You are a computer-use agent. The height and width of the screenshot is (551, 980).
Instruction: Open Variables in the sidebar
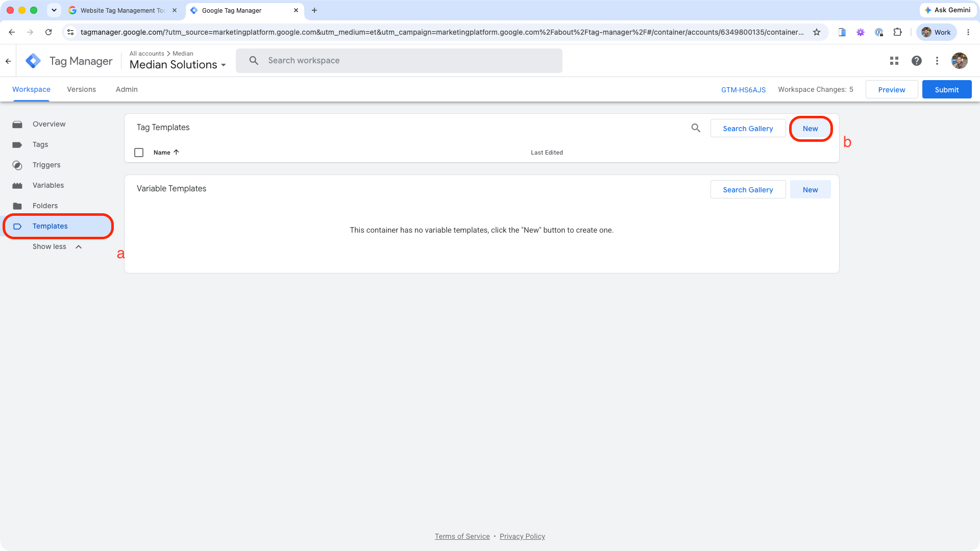[x=57, y=185]
